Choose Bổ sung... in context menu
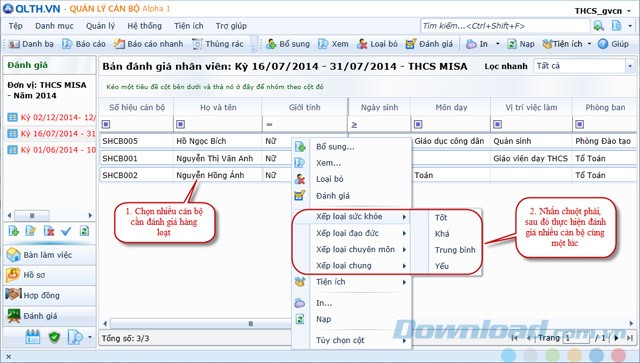640x363 pixels. pyautogui.click(x=351, y=147)
